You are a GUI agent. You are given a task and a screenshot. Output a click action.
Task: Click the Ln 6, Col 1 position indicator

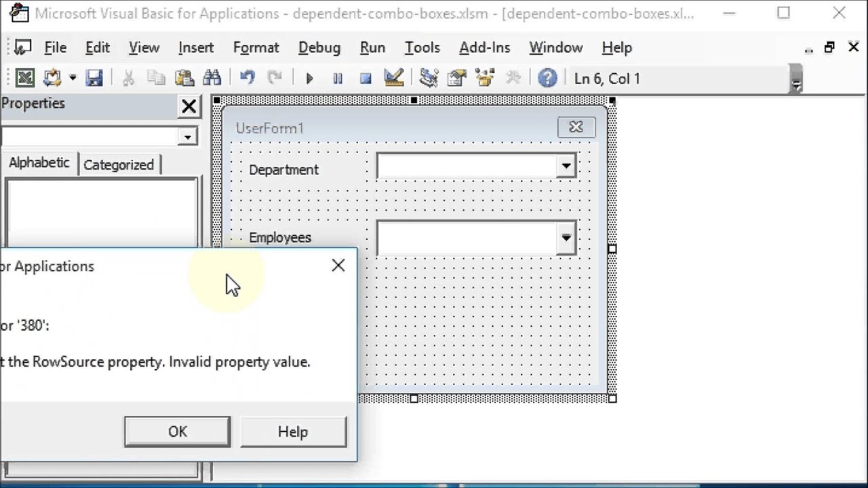607,79
